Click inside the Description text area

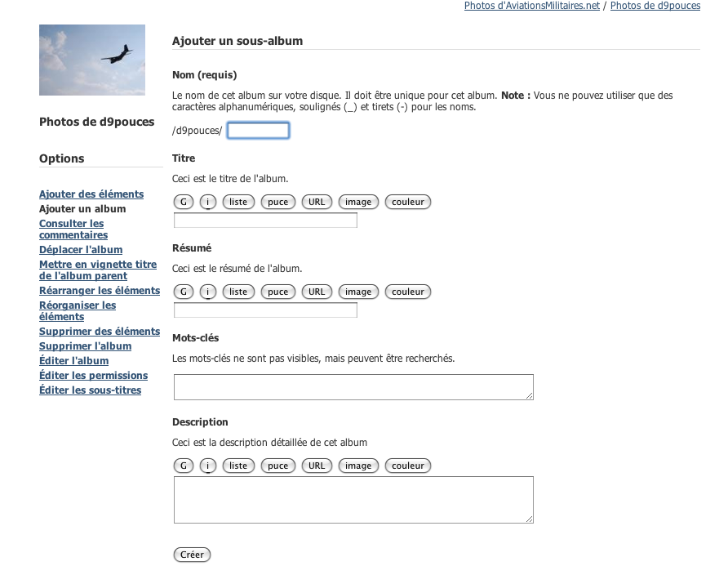pyautogui.click(x=353, y=499)
